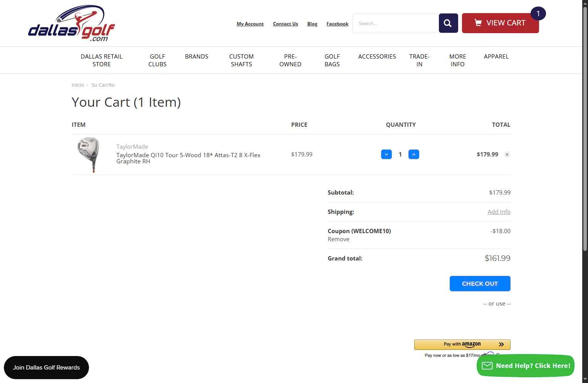The image size is (588, 383).
Task: Click the TaylorMade 5-Wood product thumbnail
Action: tap(88, 155)
